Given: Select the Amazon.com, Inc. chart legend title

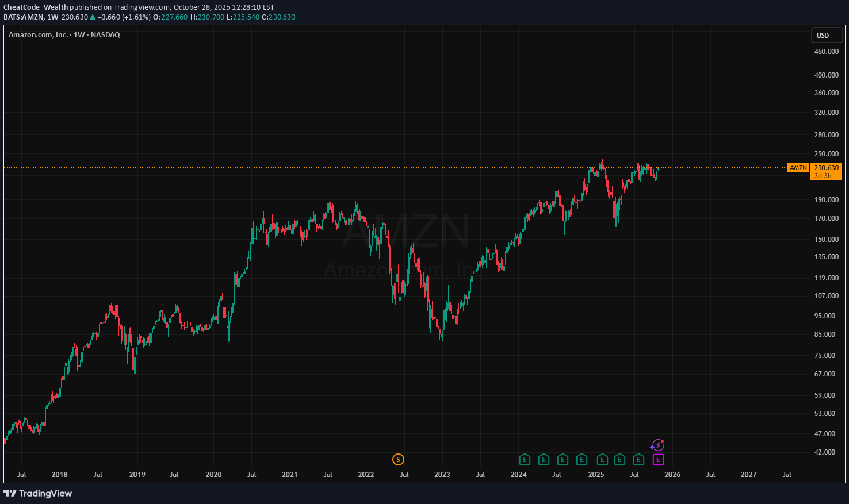Looking at the screenshot, I should [x=38, y=35].
